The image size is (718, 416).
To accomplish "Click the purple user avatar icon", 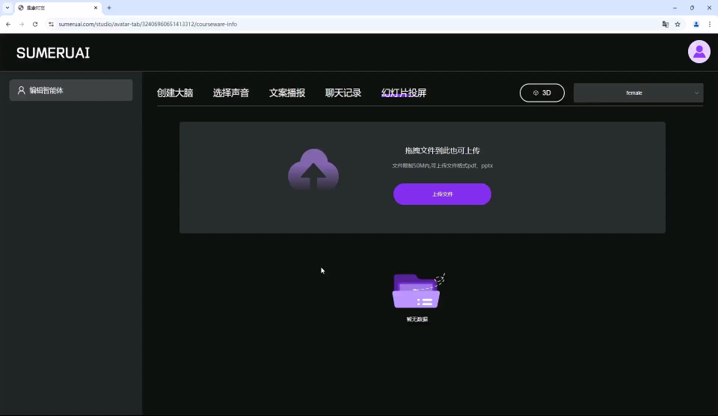I will [699, 52].
